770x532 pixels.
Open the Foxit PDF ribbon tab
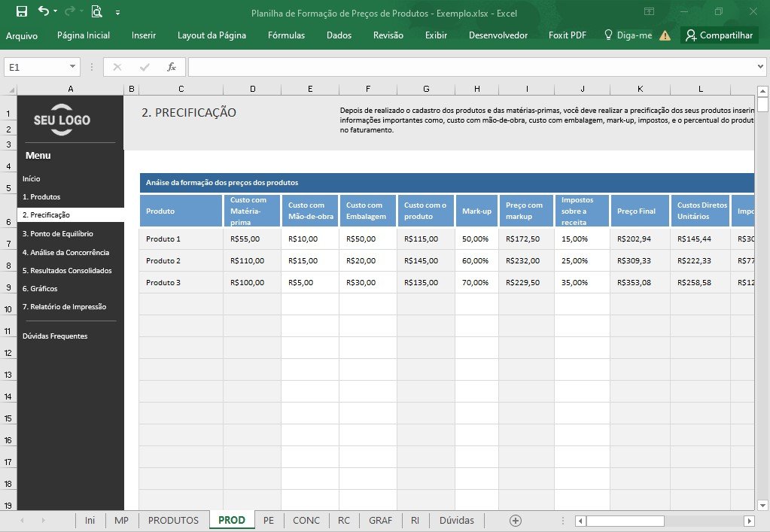click(x=568, y=35)
